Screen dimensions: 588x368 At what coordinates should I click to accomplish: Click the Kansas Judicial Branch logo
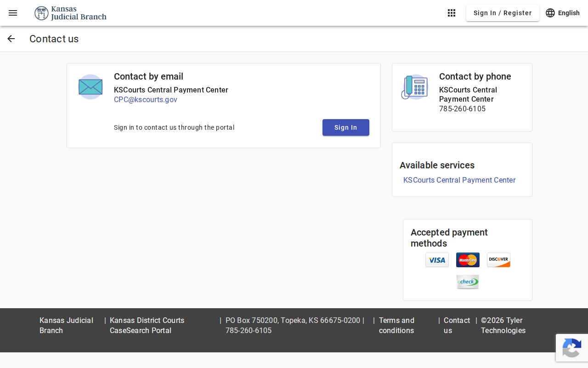(71, 13)
